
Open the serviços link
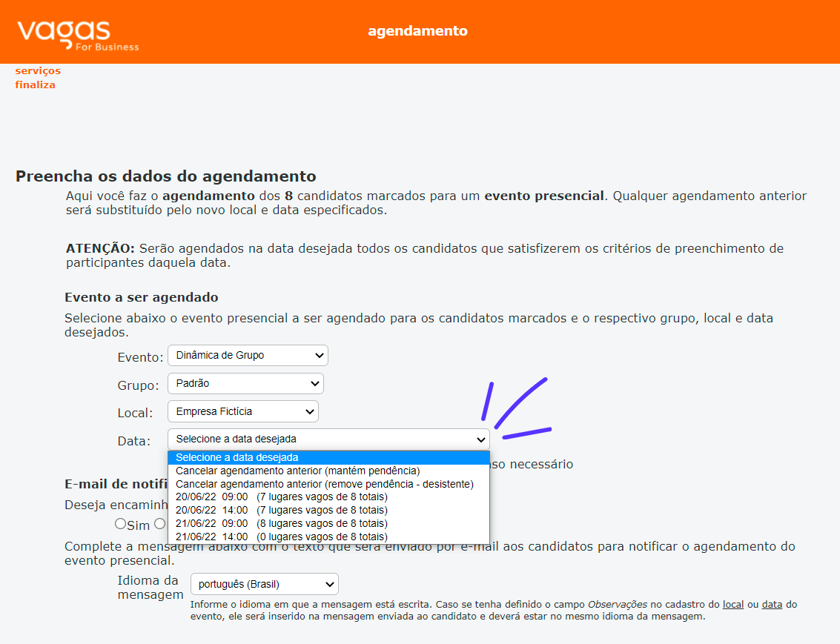tap(38, 70)
